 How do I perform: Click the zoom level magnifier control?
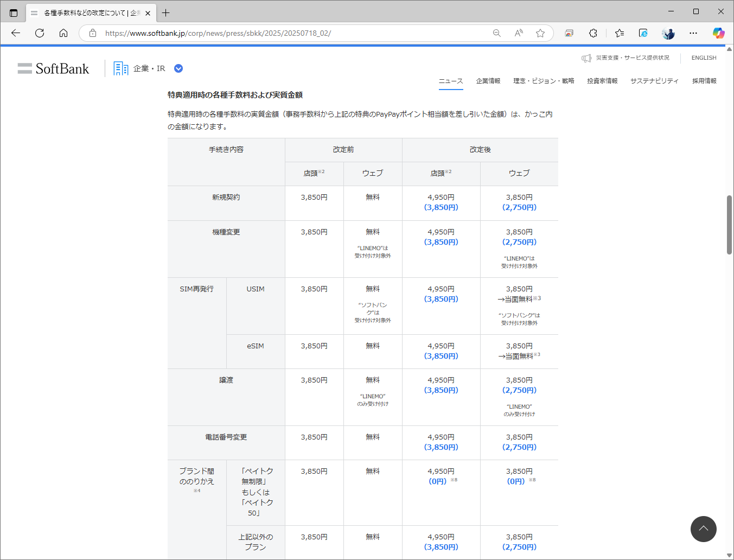[x=496, y=33]
